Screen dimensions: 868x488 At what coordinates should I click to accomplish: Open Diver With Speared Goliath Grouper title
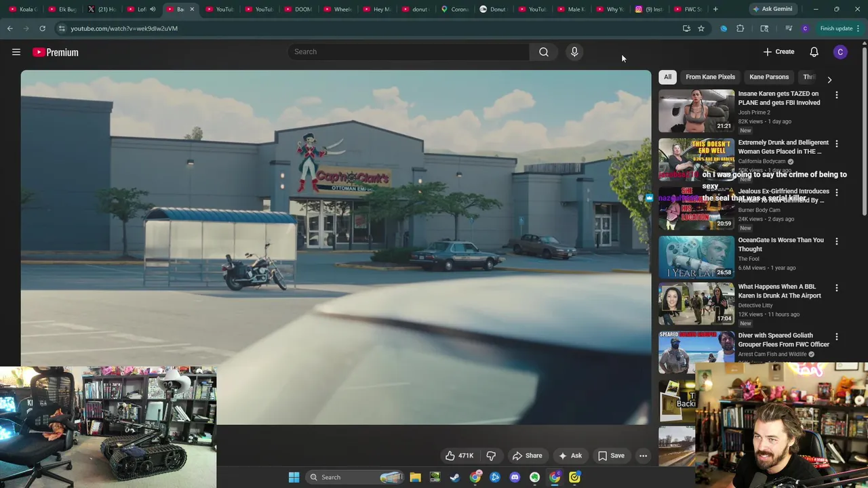(783, 340)
